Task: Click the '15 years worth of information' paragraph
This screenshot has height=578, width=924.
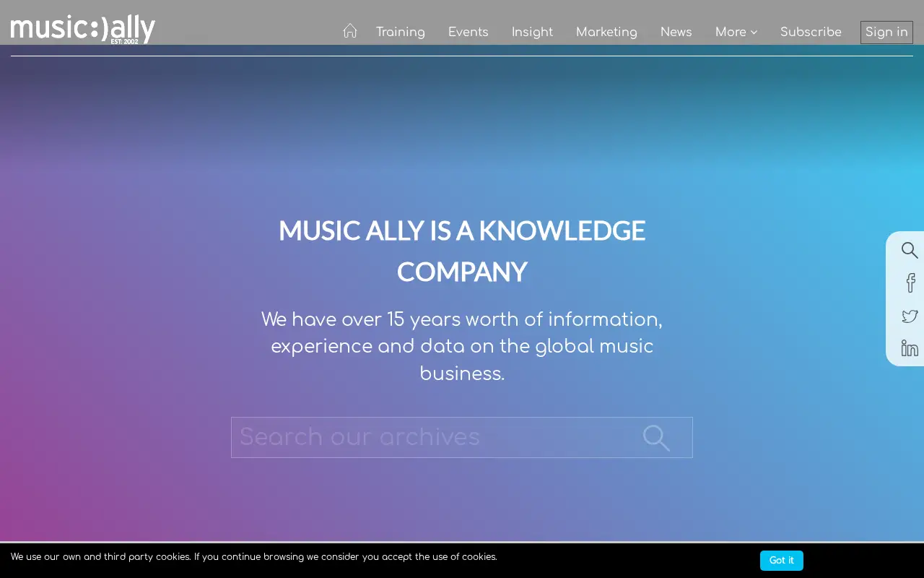Action: 462,346
